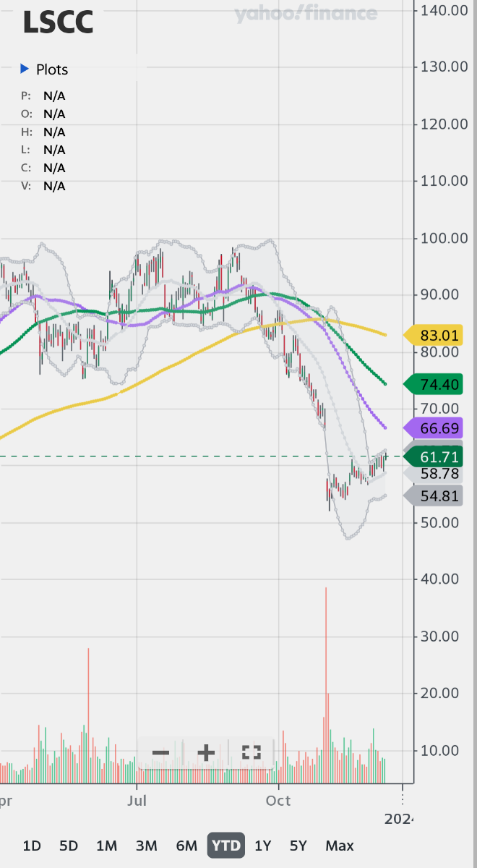This screenshot has width=477, height=868.
Task: Switch to the 5Y range
Action: tap(298, 846)
